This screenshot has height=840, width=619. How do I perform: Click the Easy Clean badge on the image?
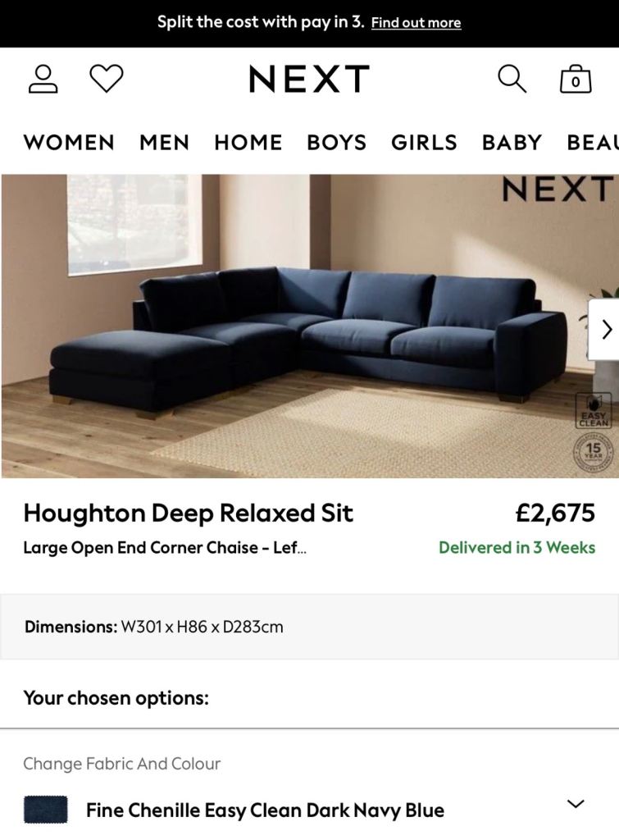(594, 410)
